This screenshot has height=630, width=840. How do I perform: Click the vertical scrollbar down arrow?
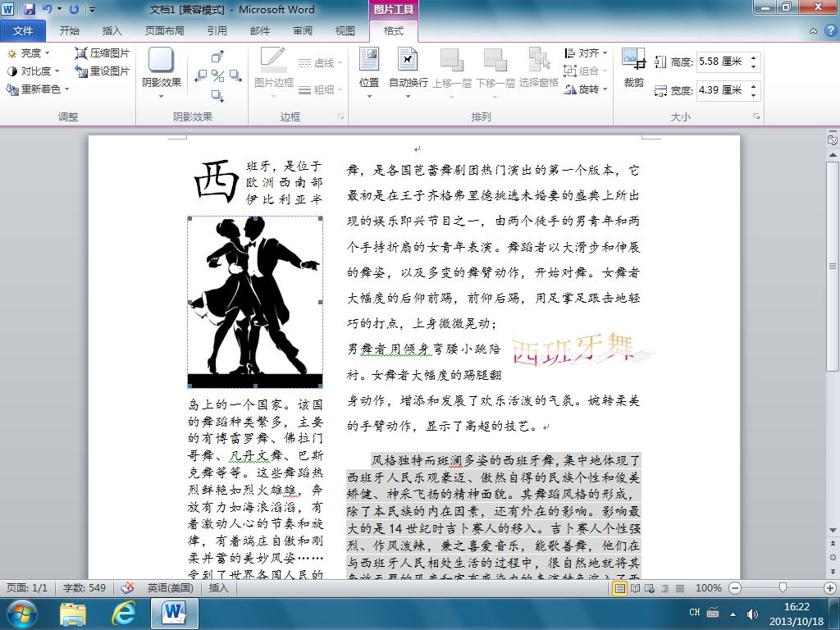click(833, 531)
